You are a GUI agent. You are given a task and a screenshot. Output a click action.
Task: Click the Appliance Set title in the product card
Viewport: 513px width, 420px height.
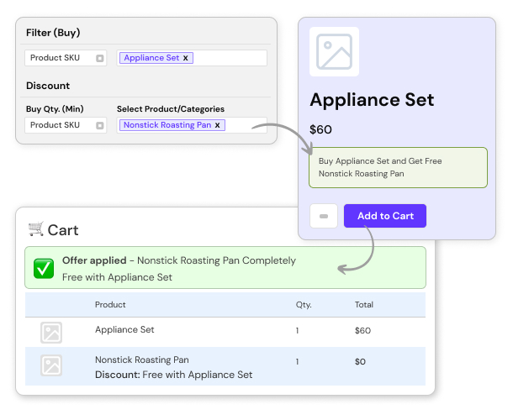pos(372,100)
